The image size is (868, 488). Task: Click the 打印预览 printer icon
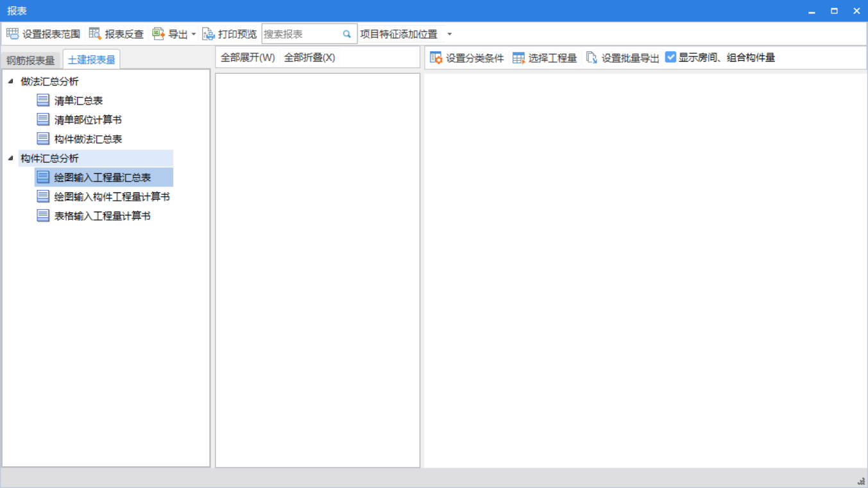coord(208,34)
